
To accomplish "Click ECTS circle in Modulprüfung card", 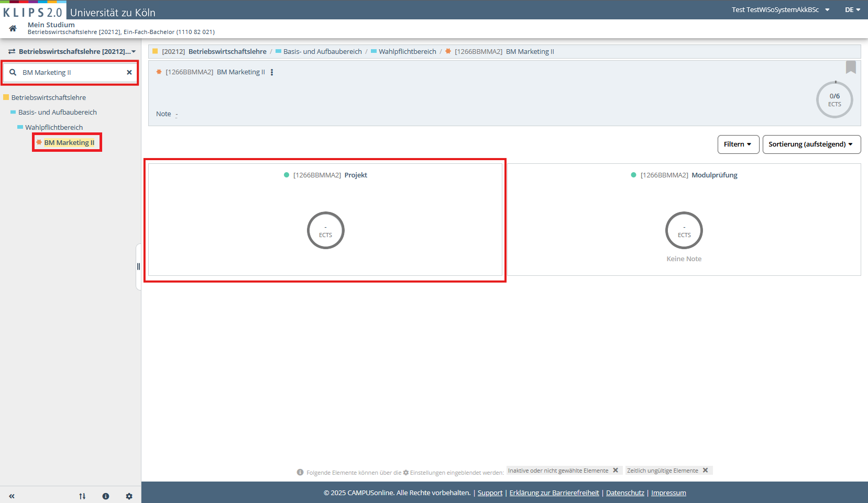I will click(684, 230).
